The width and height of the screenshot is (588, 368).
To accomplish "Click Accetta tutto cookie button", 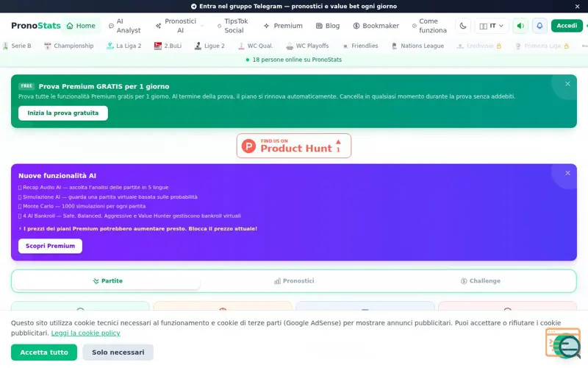I will click(x=44, y=353).
